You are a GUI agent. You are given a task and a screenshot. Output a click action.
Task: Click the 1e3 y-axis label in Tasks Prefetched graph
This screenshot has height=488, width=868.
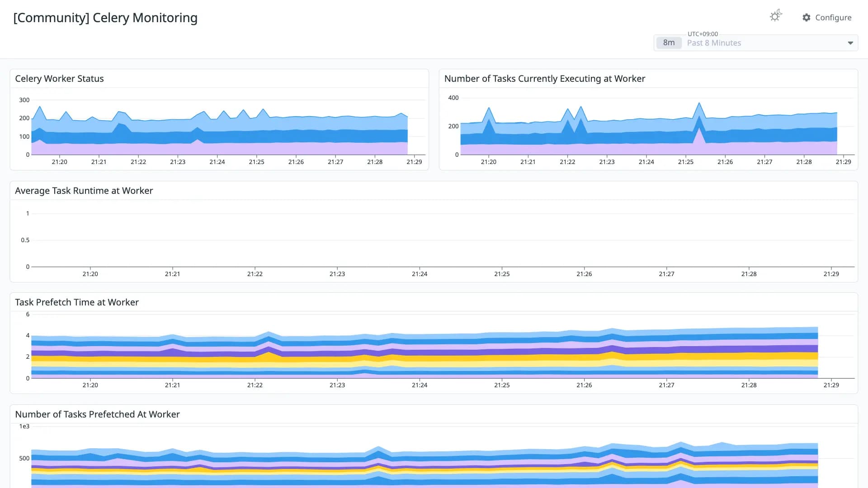point(24,426)
